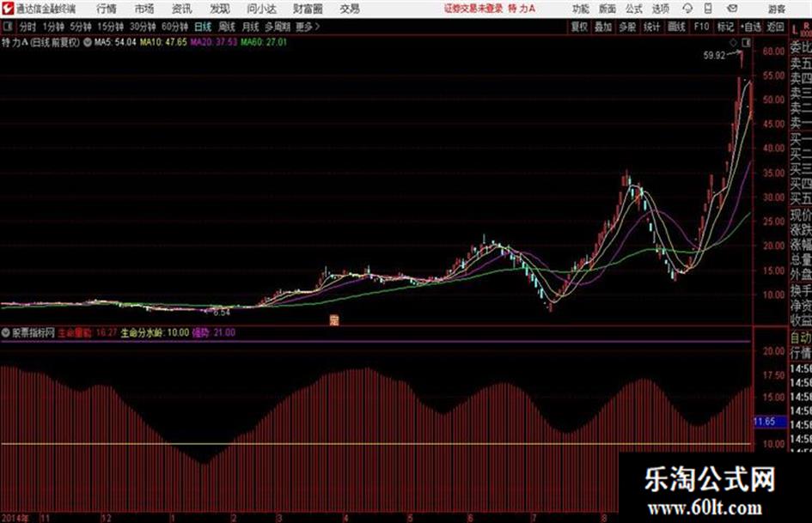Select the 日线 daily period tab
The height and width of the screenshot is (523, 812).
(203, 27)
